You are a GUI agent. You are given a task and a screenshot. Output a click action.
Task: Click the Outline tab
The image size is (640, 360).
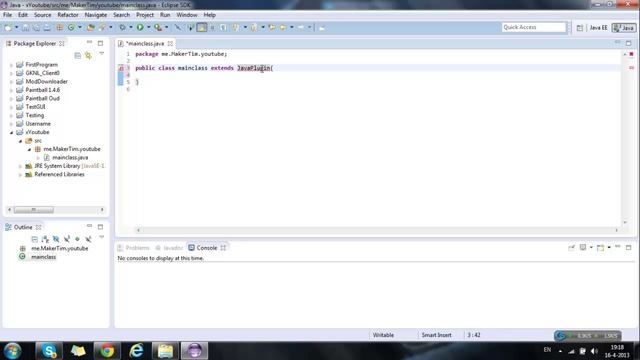pos(23,227)
